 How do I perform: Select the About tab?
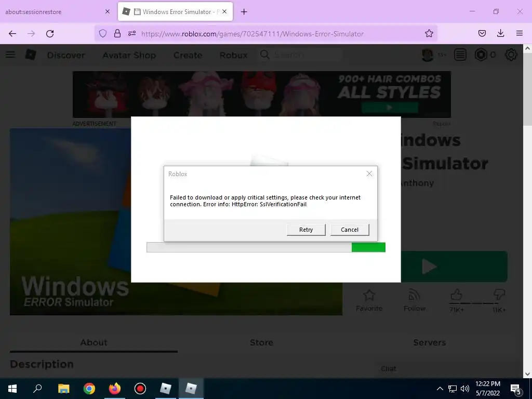pos(94,342)
